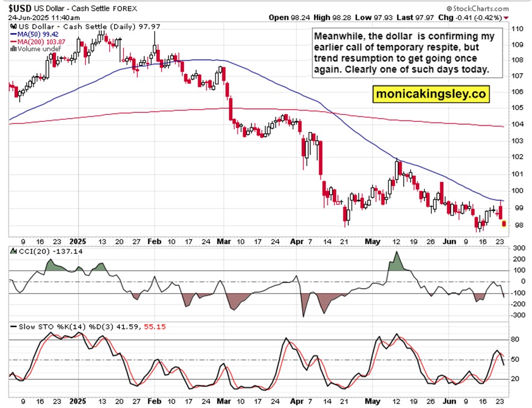Click the annotation text box about dollar
Screen dimensions: 532x408
407,52
